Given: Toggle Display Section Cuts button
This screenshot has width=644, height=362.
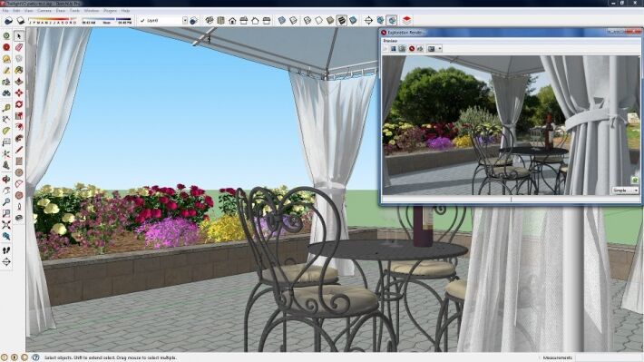Looking at the screenshot, I should pos(392,20).
